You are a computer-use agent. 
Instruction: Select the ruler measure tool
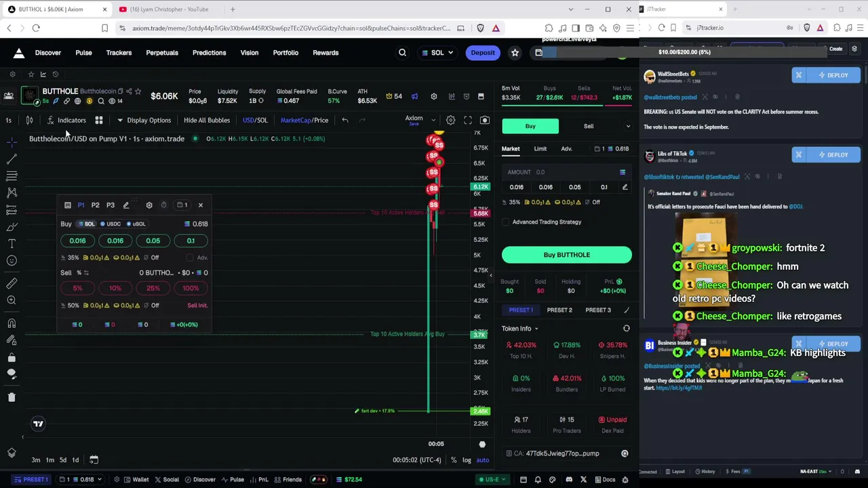[12, 283]
